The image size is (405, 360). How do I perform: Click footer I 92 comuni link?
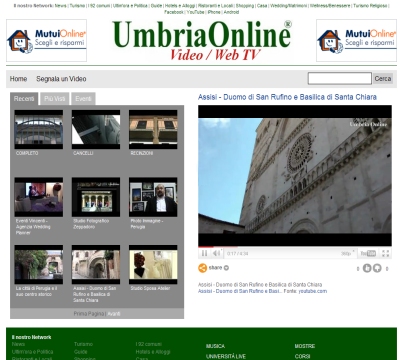(149, 344)
